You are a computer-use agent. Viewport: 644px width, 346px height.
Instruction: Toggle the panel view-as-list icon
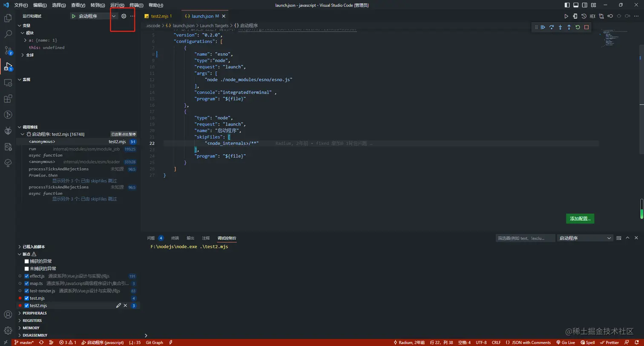point(618,238)
